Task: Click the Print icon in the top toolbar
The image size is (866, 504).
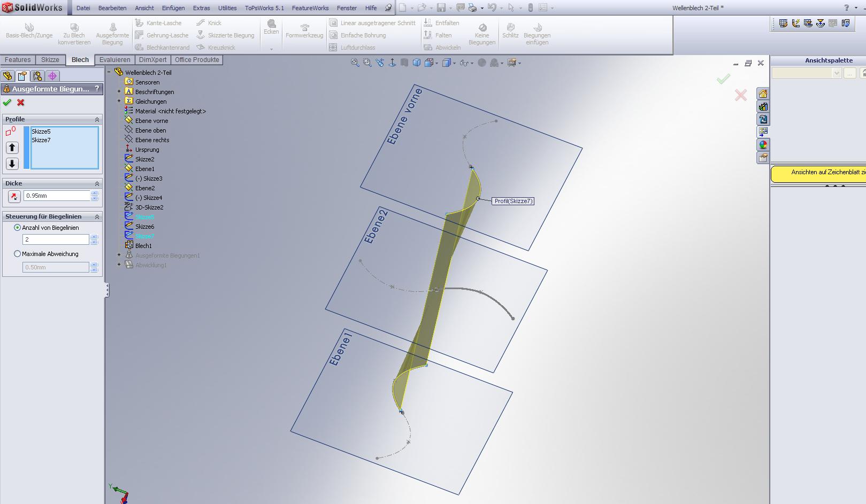Action: coord(472,8)
